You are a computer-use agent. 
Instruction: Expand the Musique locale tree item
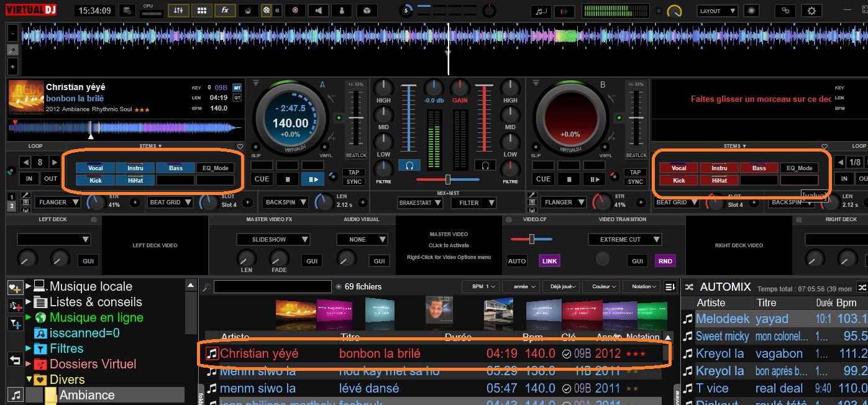[28, 286]
